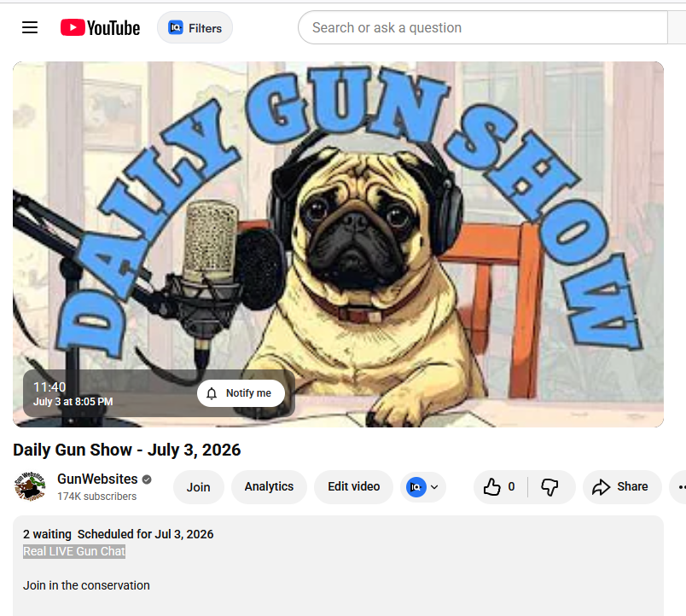Click the bell icon in Notify me
Screen dimensions: 686x616
(212, 393)
